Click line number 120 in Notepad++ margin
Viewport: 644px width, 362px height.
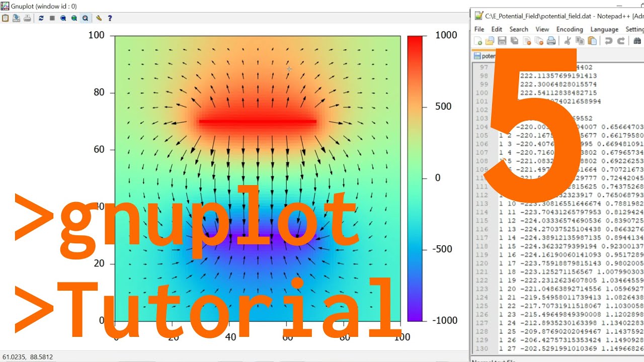point(482,263)
